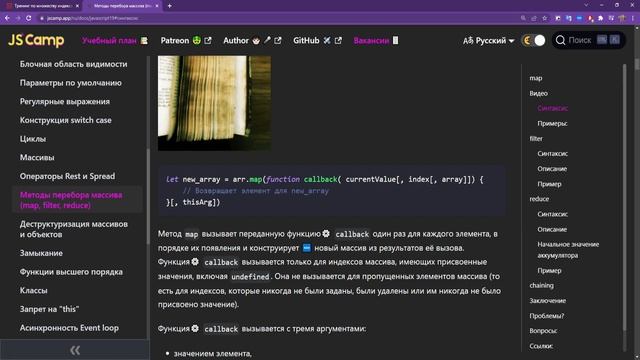Image resolution: width=640 pixels, height=360 pixels.
Task: Click the translate icon beside Русский
Action: 468,40
